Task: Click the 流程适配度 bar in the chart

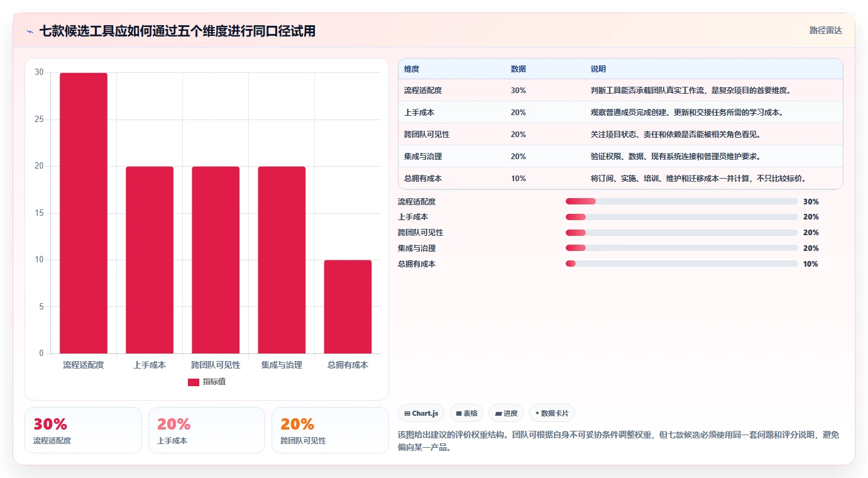Action: (x=84, y=213)
